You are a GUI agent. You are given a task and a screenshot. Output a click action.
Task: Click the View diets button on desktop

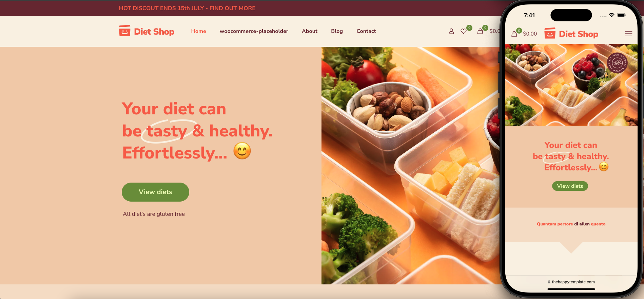coord(155,192)
